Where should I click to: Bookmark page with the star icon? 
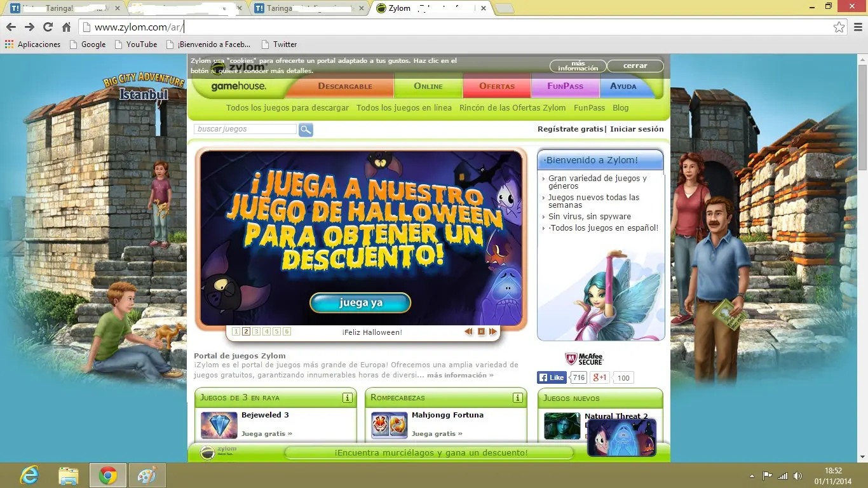839,27
